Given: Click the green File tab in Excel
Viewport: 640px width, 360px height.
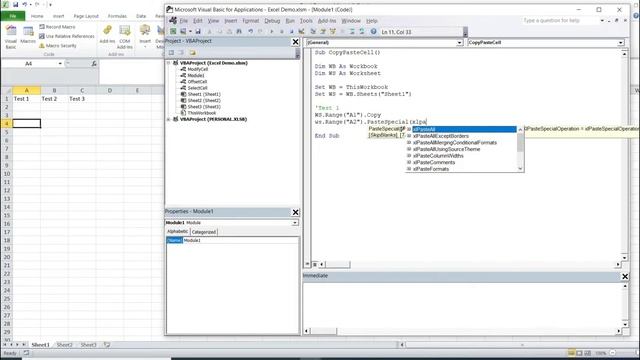Looking at the screenshot, I should [13, 16].
